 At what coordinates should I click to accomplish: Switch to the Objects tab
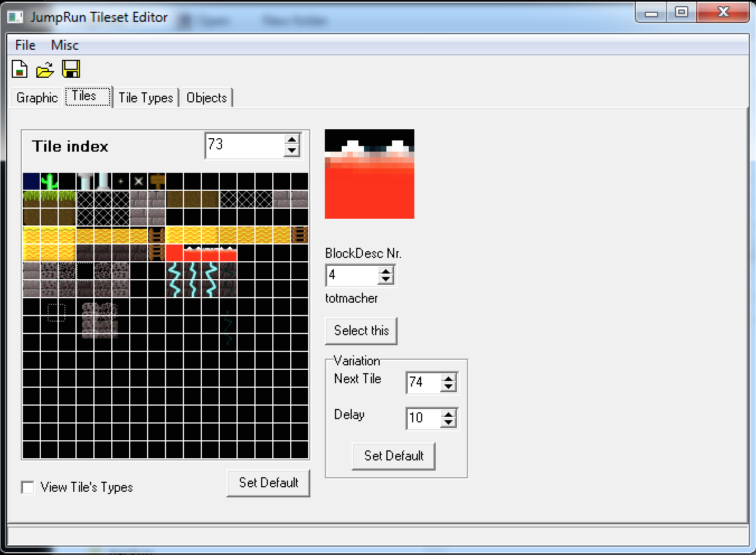click(x=206, y=98)
